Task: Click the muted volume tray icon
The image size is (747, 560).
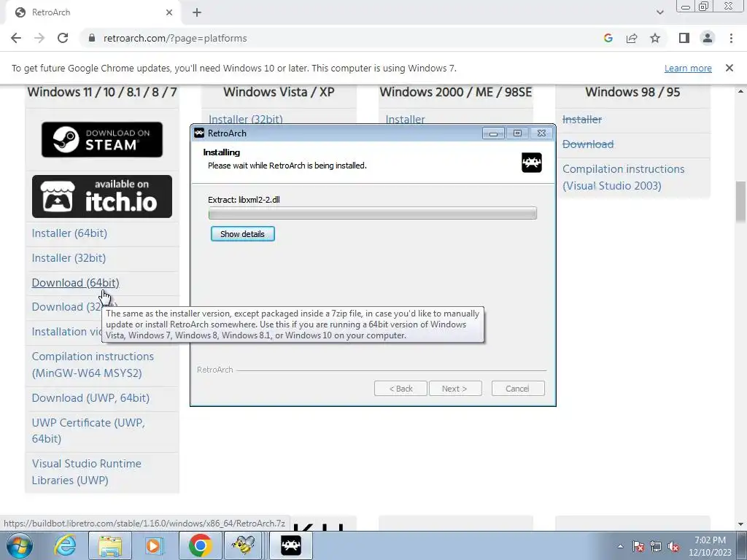Action: (673, 546)
